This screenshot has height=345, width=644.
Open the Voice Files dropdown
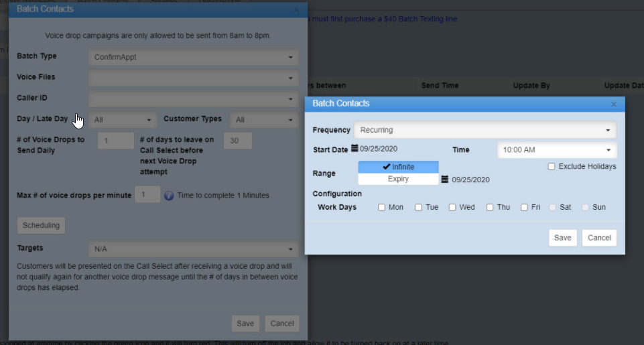193,78
